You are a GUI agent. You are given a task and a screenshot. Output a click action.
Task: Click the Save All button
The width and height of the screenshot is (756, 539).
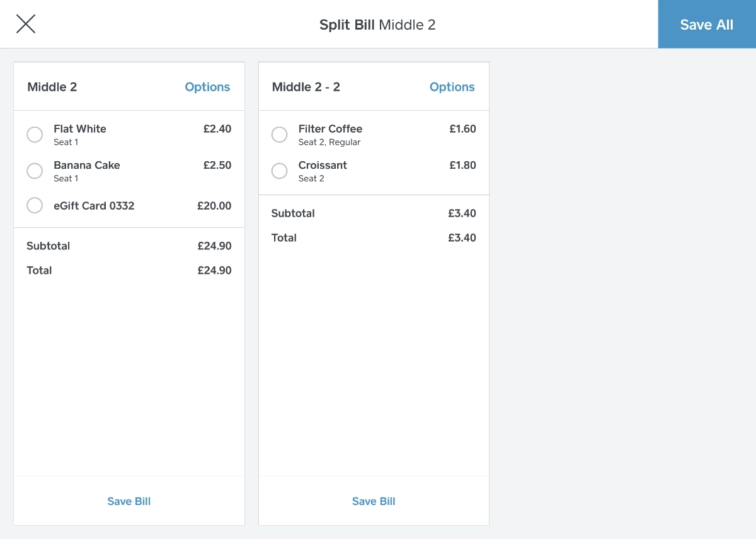[707, 24]
